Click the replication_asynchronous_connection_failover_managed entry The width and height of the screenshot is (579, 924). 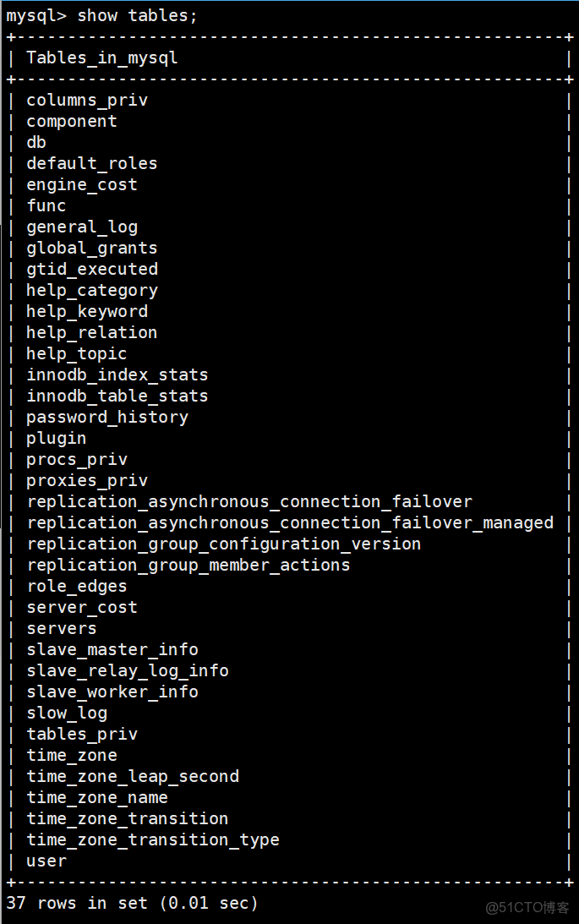pyautogui.click(x=290, y=522)
